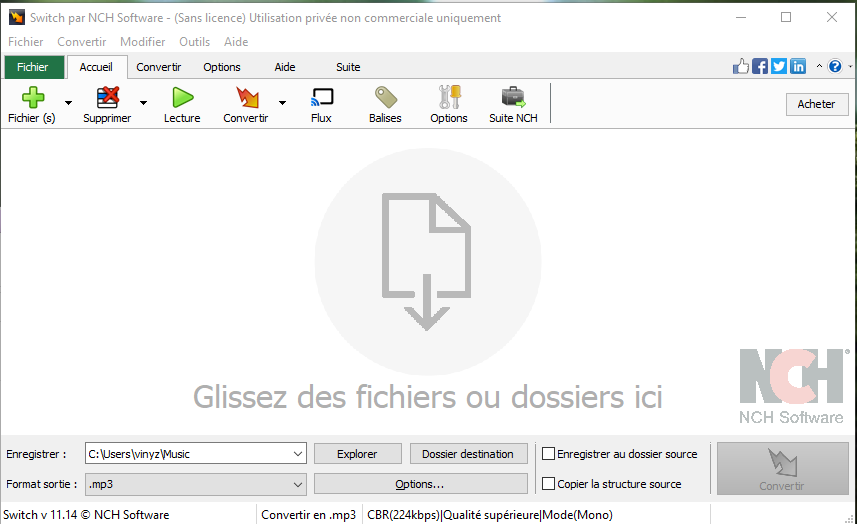Image resolution: width=857 pixels, height=524 pixels.
Task: Expand the Format sortie .mp3 dropdown
Action: [x=298, y=484]
